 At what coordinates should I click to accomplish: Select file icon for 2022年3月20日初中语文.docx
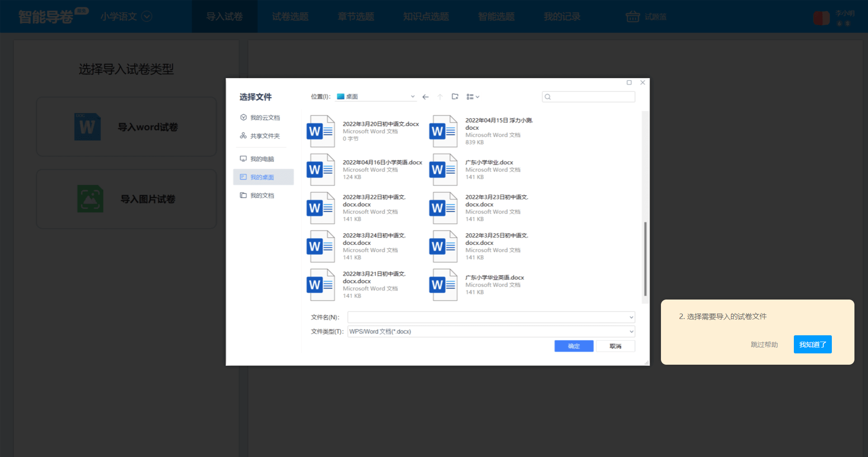coord(321,131)
